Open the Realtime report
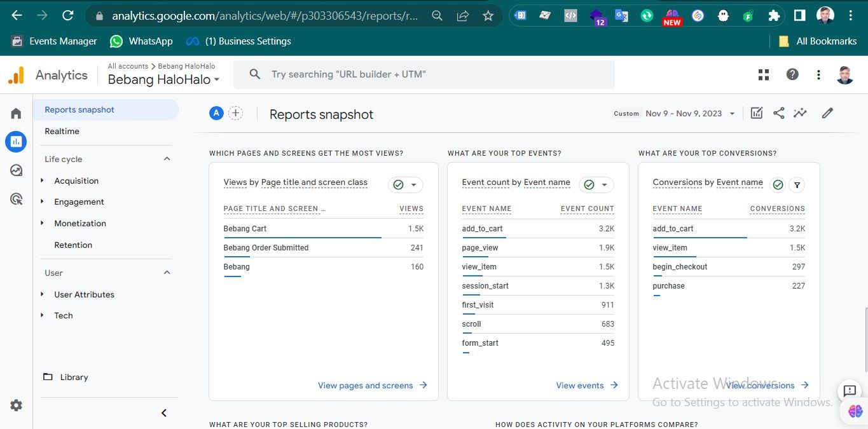Viewport: 868px width, 429px height. 62,131
